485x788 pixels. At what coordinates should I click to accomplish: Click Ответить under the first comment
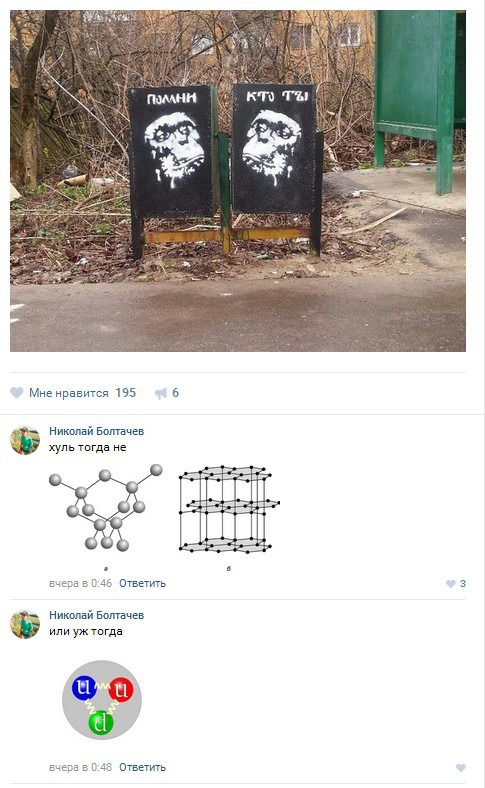pos(142,583)
